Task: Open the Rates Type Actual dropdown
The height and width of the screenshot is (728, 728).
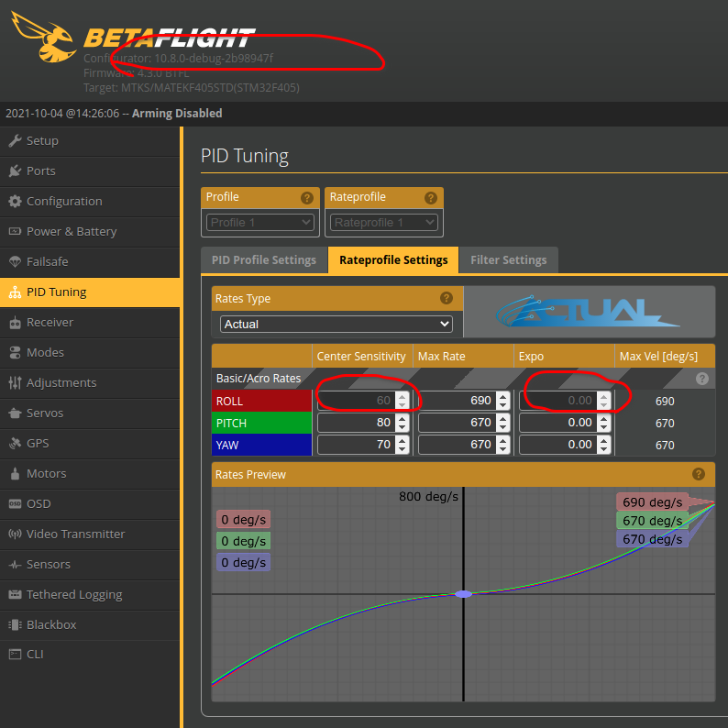Action: 336,324
